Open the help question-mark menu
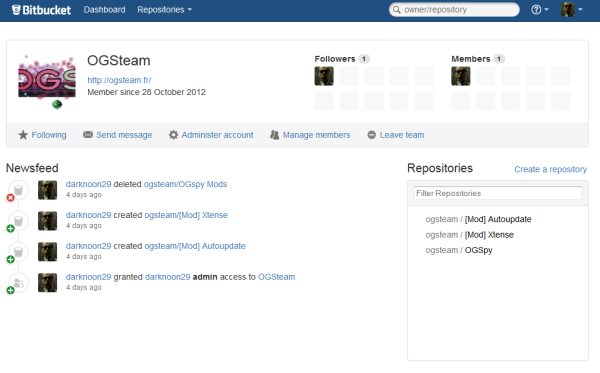600x373 pixels. [540, 10]
